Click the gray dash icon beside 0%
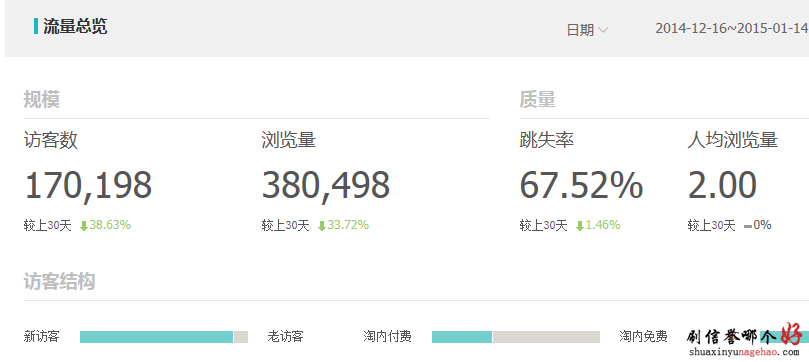Screen dimensions: 809x362 [748, 226]
